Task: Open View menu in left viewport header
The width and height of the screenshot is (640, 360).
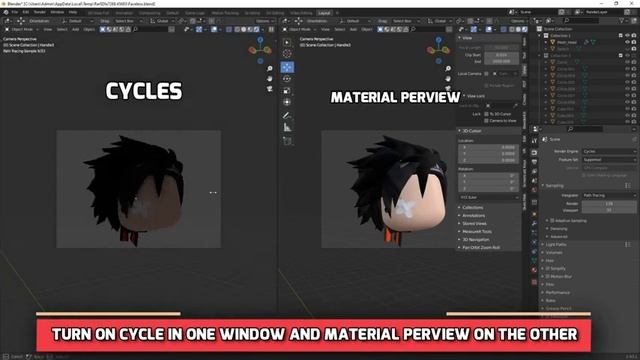Action: 48,29
